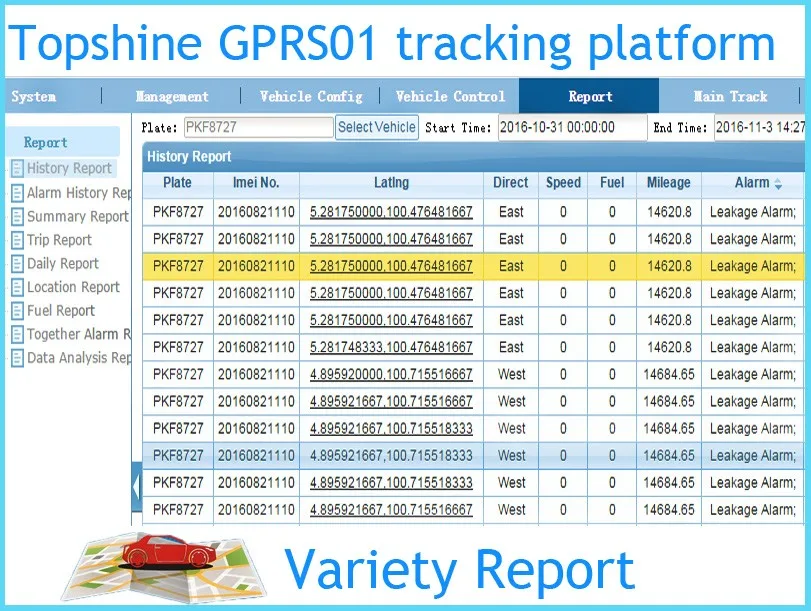Open the Management menu
The width and height of the screenshot is (811, 611).
click(172, 97)
